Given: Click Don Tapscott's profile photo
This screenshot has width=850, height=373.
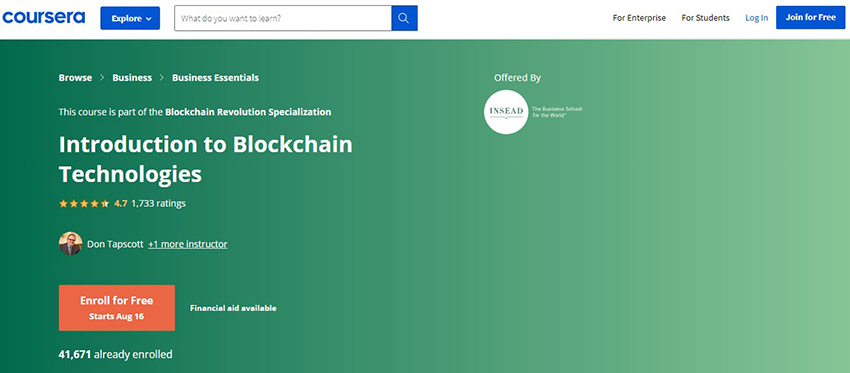Looking at the screenshot, I should pyautogui.click(x=70, y=243).
